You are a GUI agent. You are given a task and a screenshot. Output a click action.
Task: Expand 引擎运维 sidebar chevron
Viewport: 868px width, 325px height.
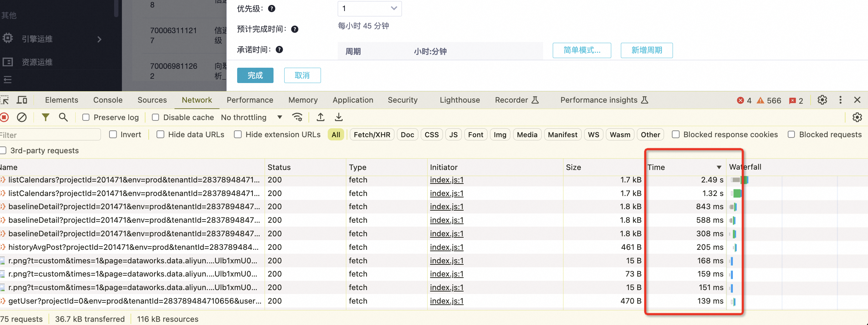point(99,39)
